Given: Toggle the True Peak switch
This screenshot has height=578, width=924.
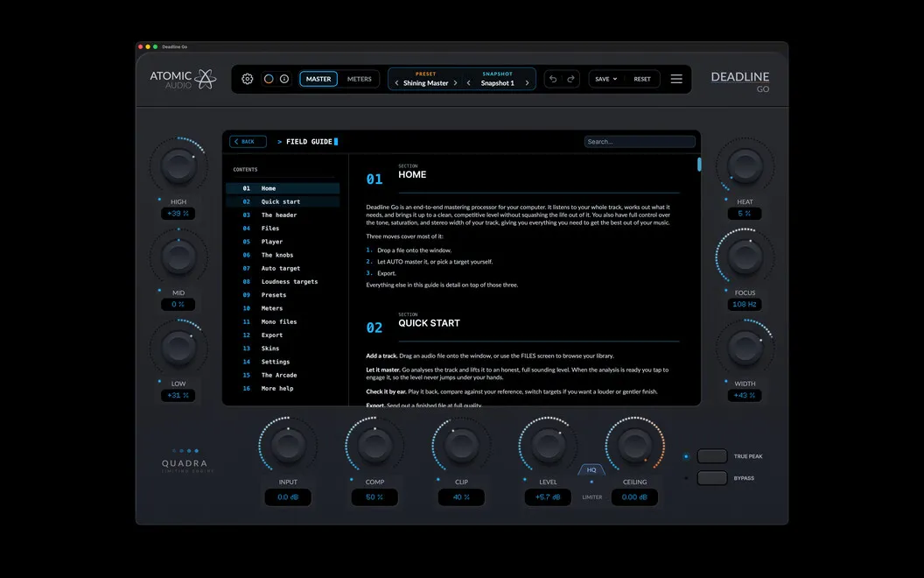Looking at the screenshot, I should click(712, 456).
